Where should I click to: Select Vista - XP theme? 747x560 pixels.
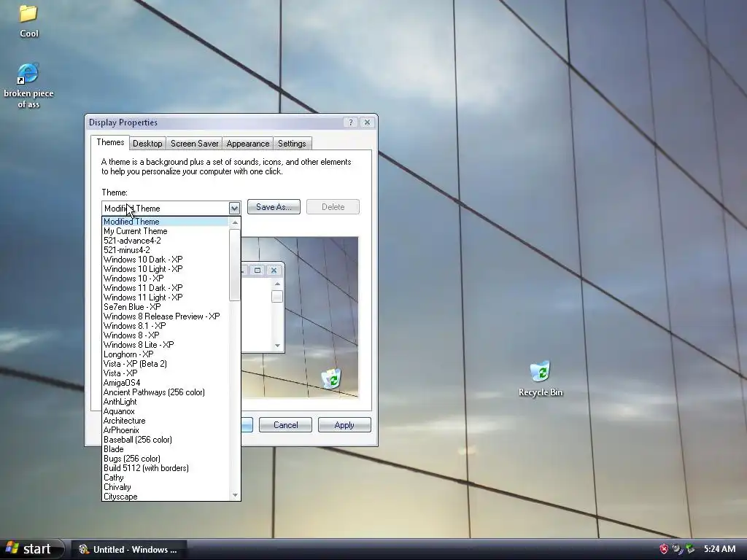[166, 373]
